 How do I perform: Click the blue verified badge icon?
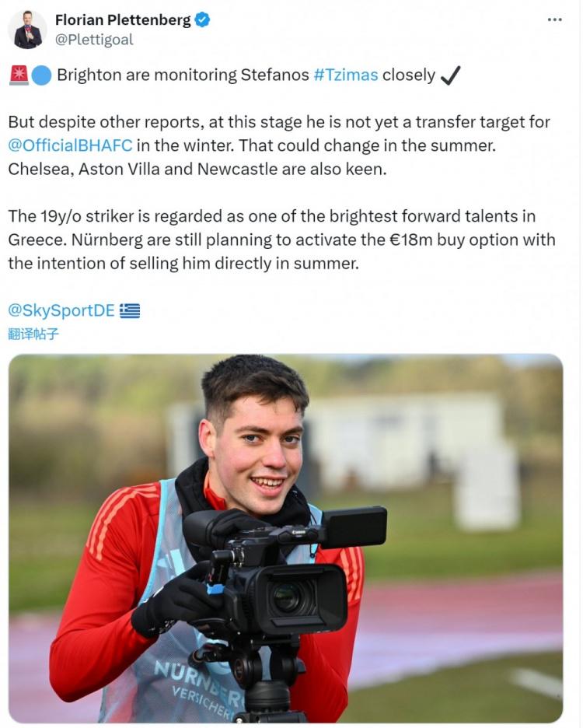coord(202,19)
